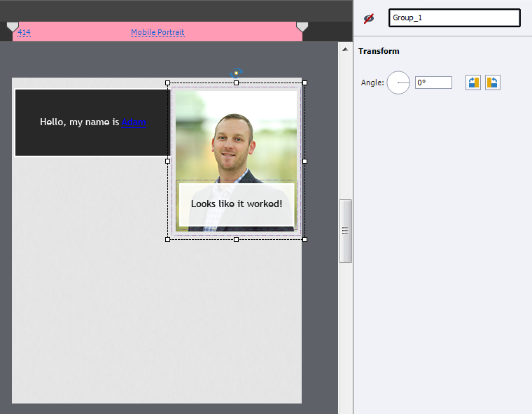Click the rotate right button
This screenshot has width=532, height=414.
(473, 83)
